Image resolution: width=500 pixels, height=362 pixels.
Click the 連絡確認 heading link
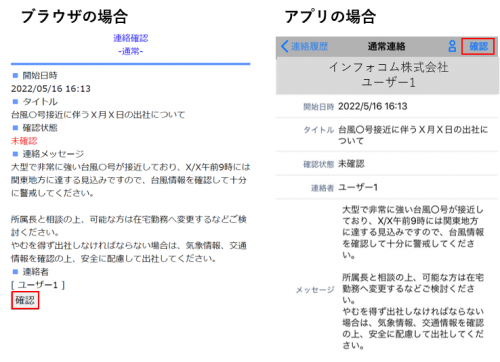pyautogui.click(x=131, y=38)
